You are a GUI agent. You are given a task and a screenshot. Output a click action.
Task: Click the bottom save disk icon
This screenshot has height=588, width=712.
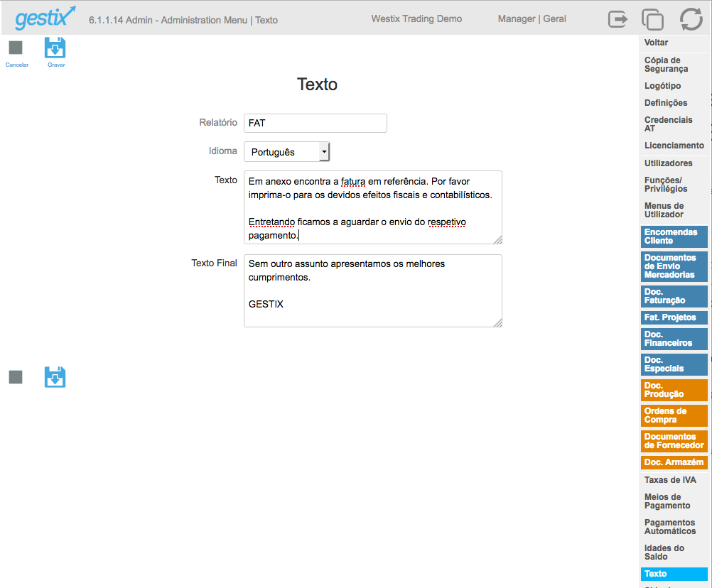point(55,377)
